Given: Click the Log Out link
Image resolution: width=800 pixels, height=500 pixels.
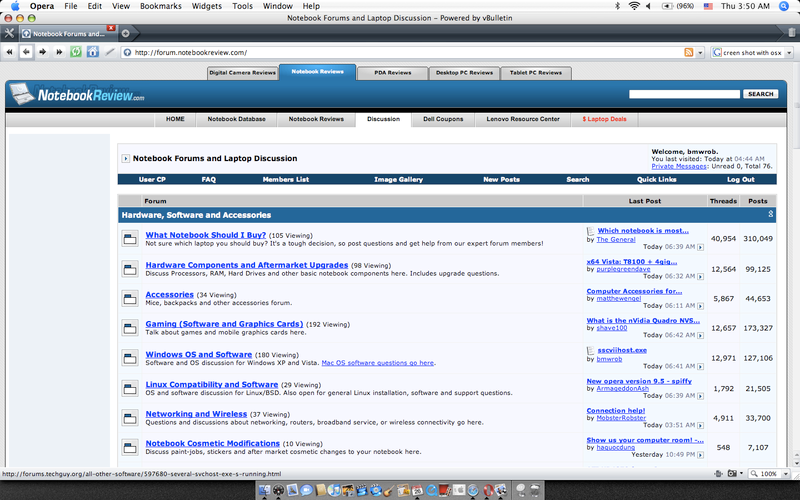Looking at the screenshot, I should tap(741, 180).
